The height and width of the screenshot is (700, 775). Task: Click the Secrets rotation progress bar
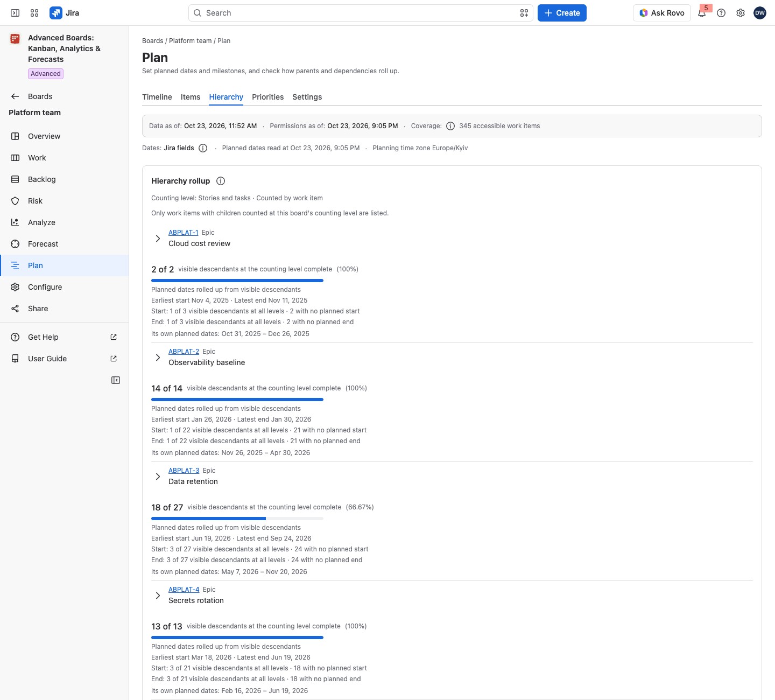(x=237, y=638)
